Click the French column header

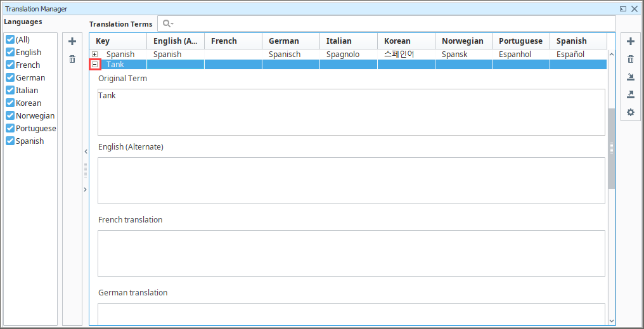click(x=233, y=41)
